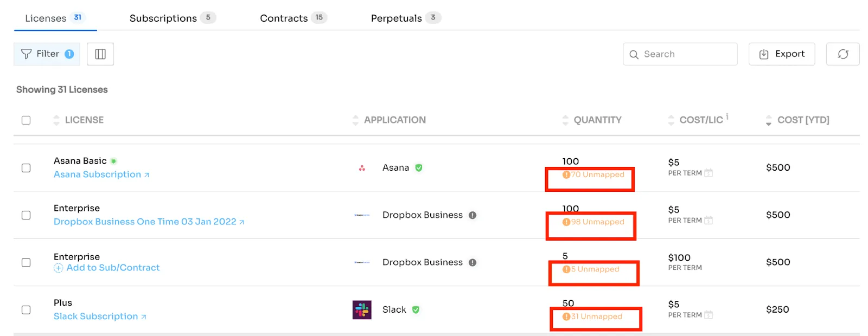Click the info icon beside COST/LIC
868x336 pixels.
point(727,117)
